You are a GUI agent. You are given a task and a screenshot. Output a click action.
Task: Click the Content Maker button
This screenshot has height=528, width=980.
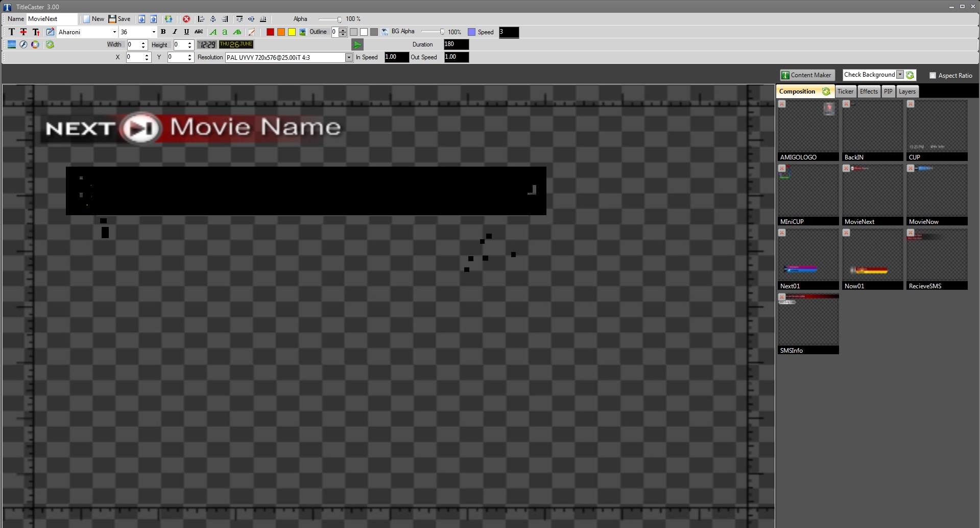[x=807, y=75]
